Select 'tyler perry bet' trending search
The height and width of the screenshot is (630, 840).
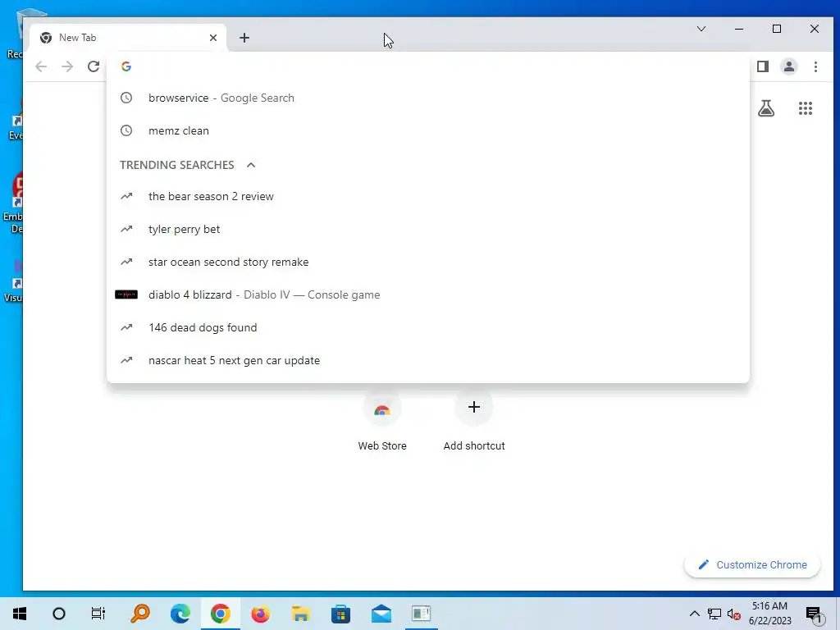[428, 230]
